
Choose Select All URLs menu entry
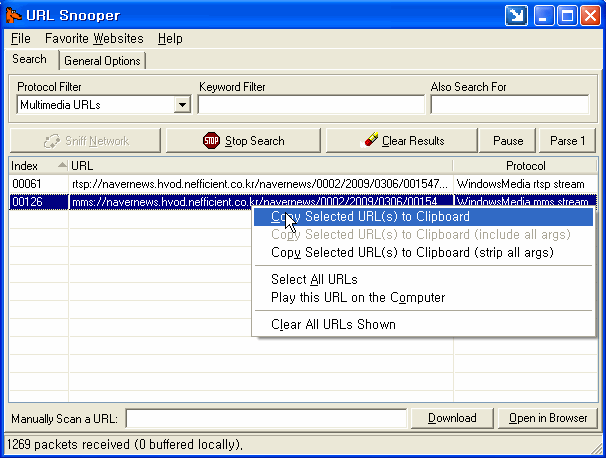(x=423, y=279)
